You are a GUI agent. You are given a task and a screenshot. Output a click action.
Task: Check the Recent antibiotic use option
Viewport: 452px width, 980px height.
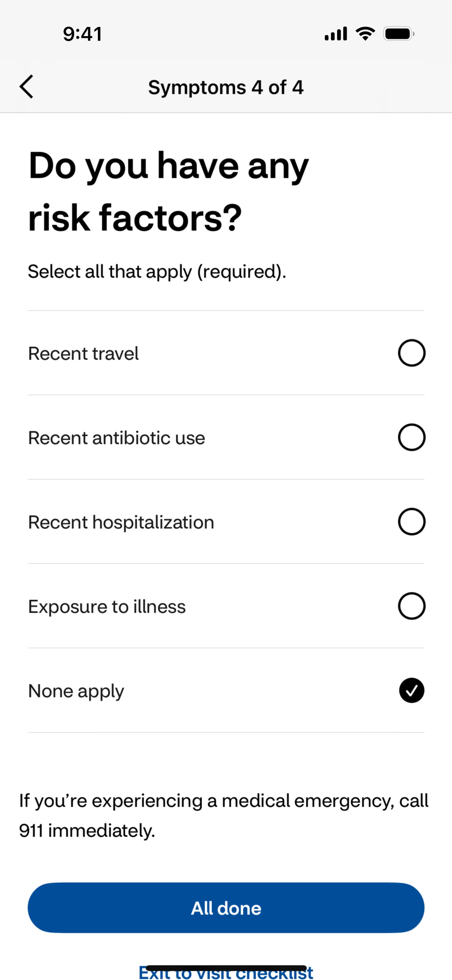tap(411, 437)
